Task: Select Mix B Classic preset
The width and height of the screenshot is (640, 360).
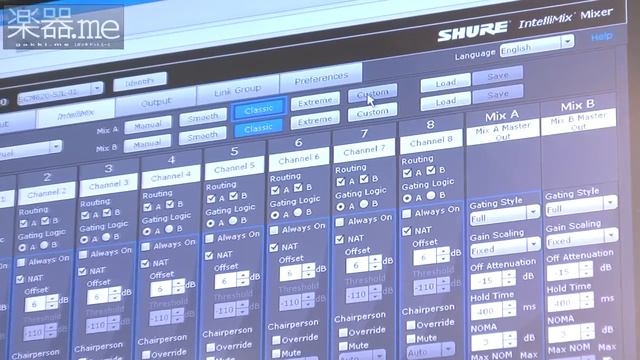Action: point(258,129)
